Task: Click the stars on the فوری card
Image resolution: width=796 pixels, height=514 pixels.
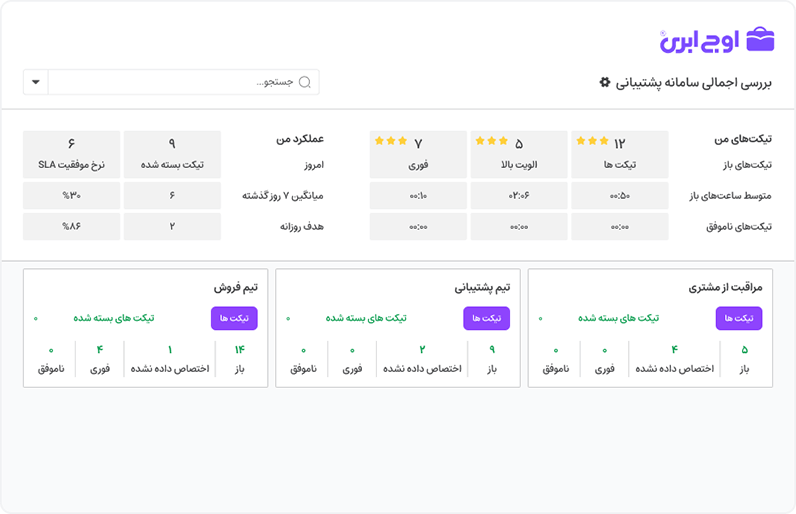Action: pyautogui.click(x=391, y=141)
